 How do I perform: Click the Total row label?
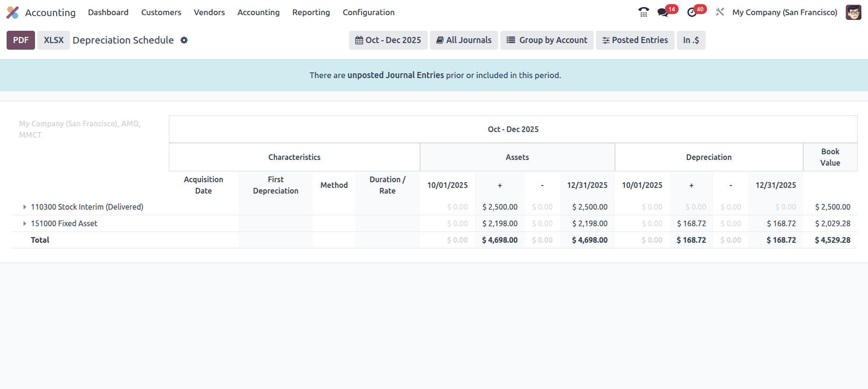coord(40,240)
